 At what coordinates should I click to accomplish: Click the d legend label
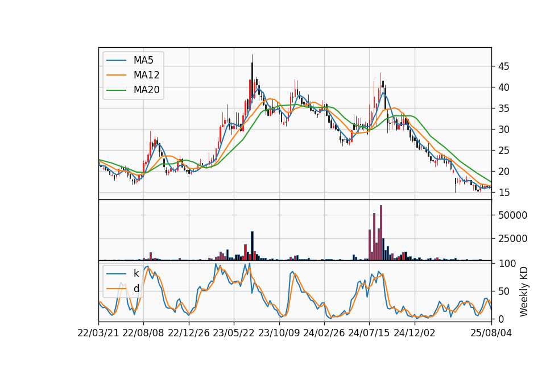136,289
